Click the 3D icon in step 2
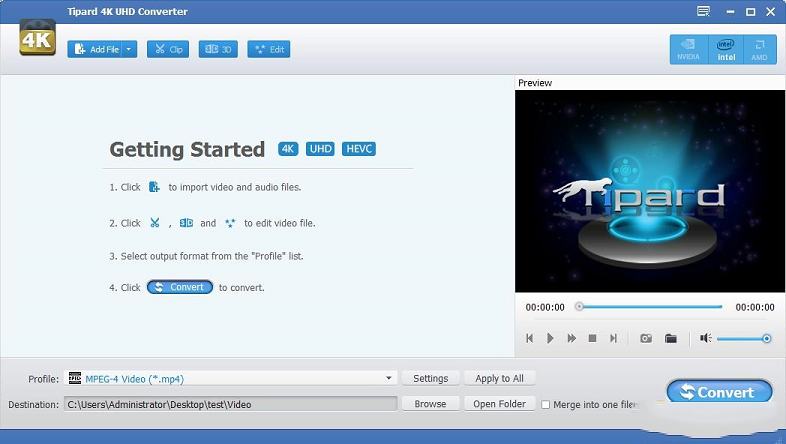The width and height of the screenshot is (786, 444). click(x=186, y=223)
